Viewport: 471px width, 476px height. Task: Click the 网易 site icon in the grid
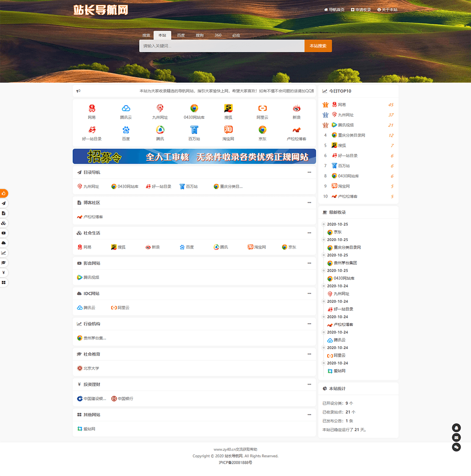91,110
